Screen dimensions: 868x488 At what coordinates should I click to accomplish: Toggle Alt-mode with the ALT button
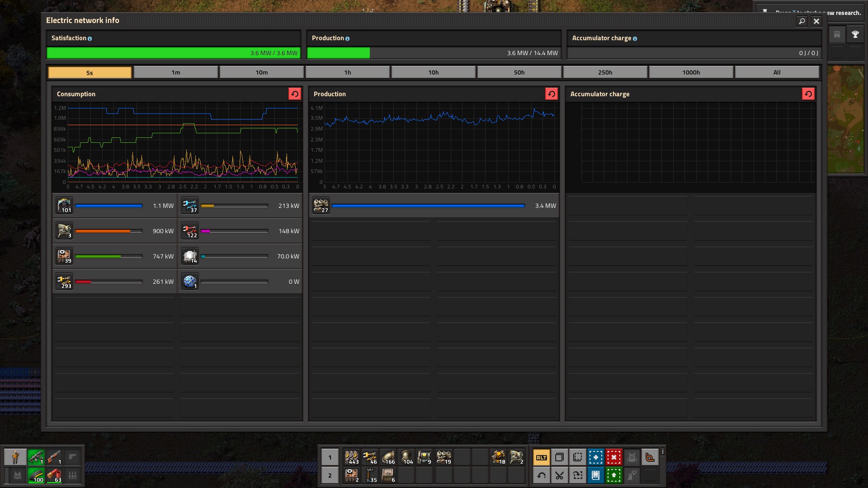click(x=541, y=457)
